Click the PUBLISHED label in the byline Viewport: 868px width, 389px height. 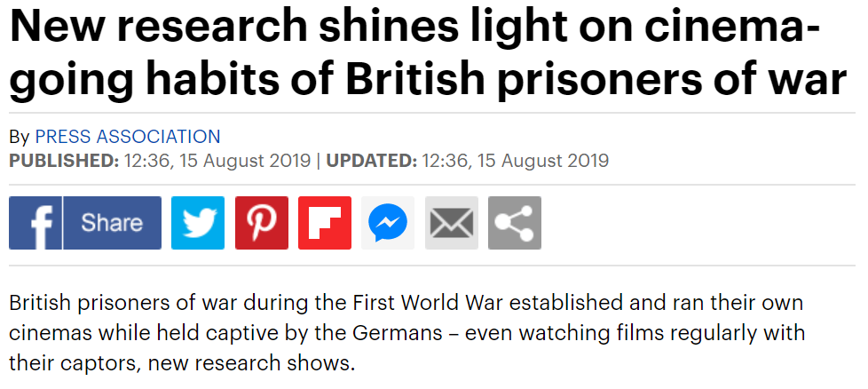pyautogui.click(x=63, y=161)
